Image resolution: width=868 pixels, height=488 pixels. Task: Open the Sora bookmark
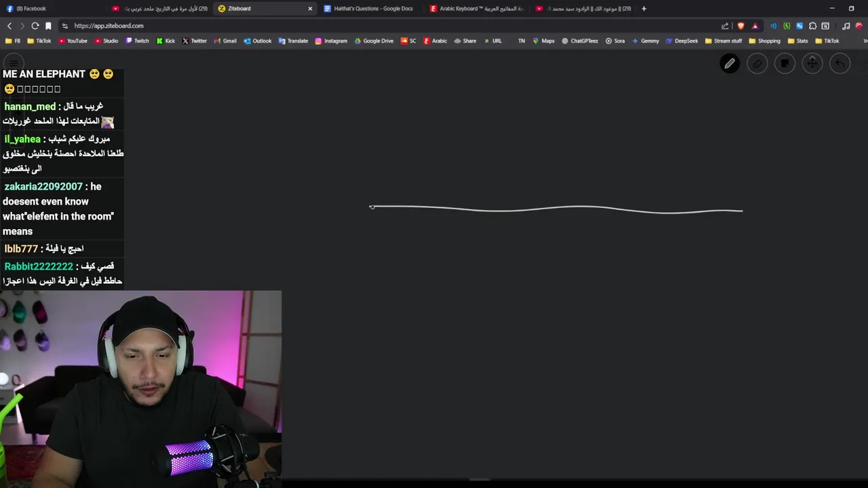pyautogui.click(x=615, y=41)
